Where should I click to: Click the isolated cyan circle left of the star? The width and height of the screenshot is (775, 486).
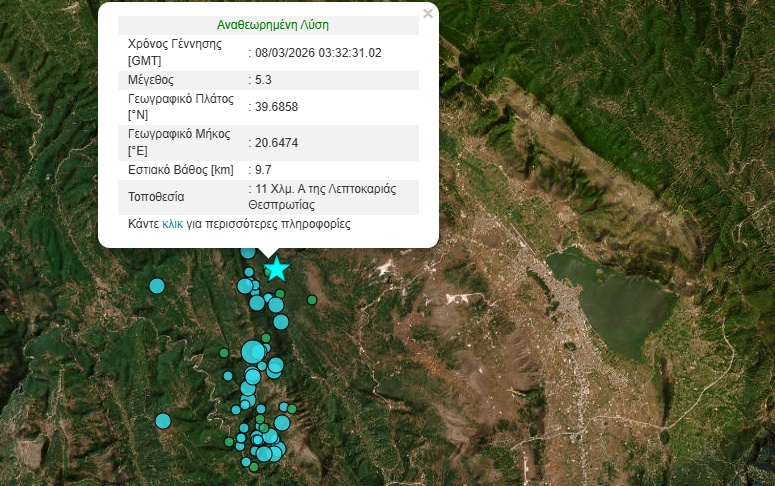click(x=157, y=286)
